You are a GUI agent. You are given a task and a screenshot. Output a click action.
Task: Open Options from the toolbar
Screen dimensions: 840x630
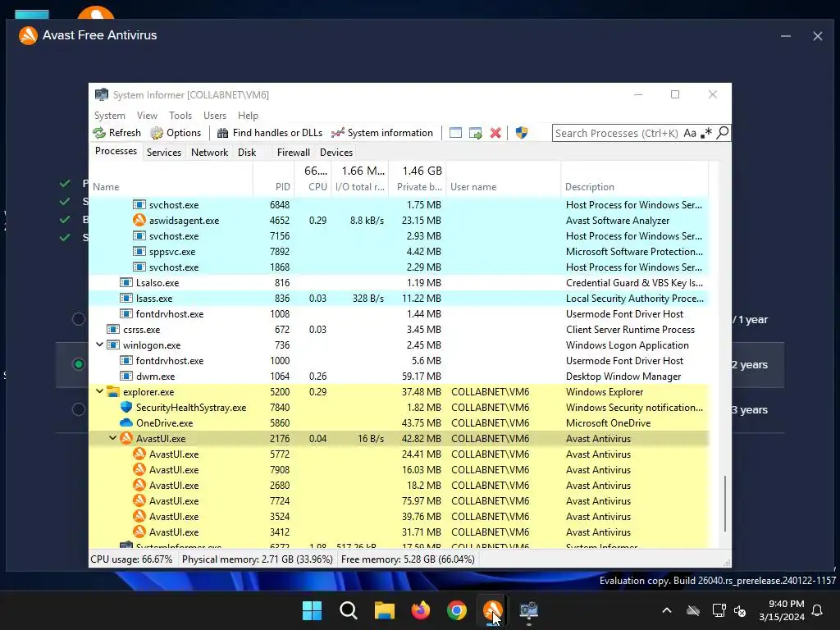(x=176, y=133)
